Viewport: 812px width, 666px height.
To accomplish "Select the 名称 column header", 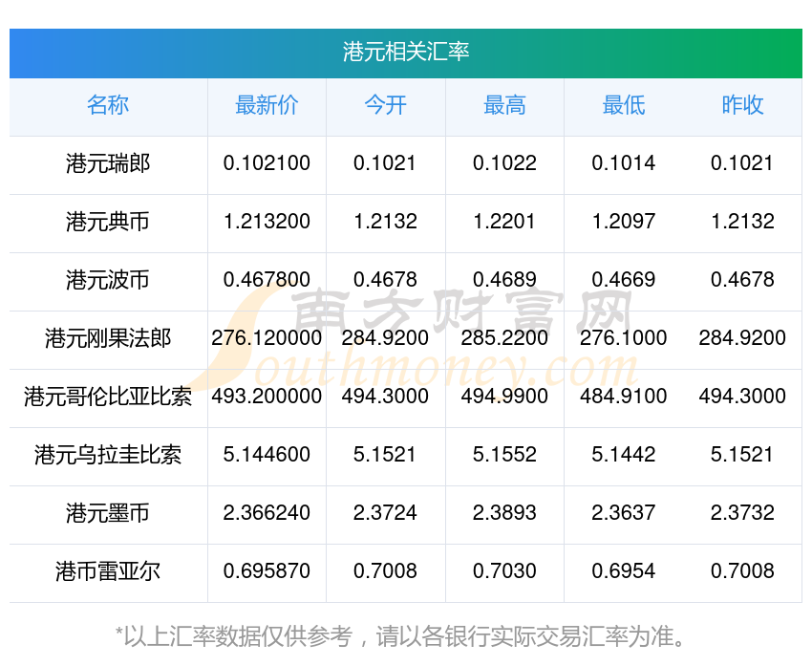I will (x=108, y=106).
